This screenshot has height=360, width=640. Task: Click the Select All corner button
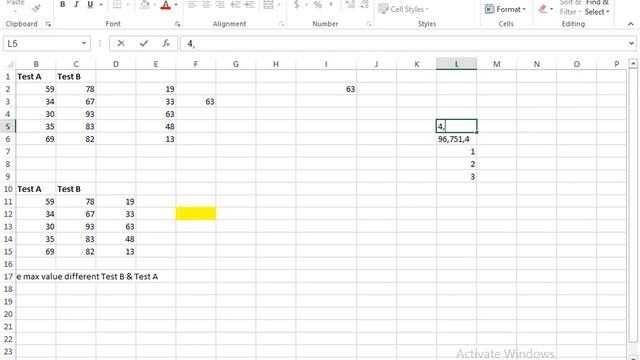coord(10,64)
